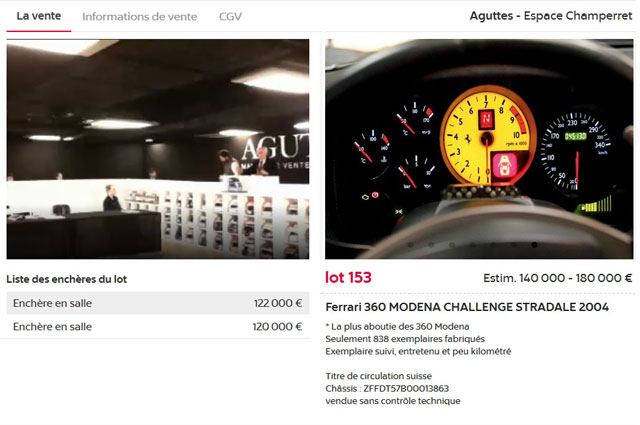Click the estimate 140 000 - 180 000 € text
This screenshot has height=425, width=640.
(558, 278)
